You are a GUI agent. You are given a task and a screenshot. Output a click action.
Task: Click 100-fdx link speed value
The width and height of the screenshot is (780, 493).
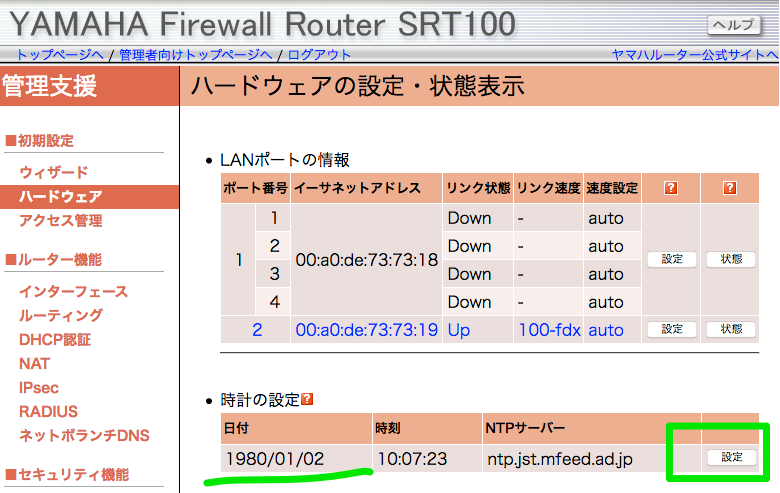click(550, 330)
